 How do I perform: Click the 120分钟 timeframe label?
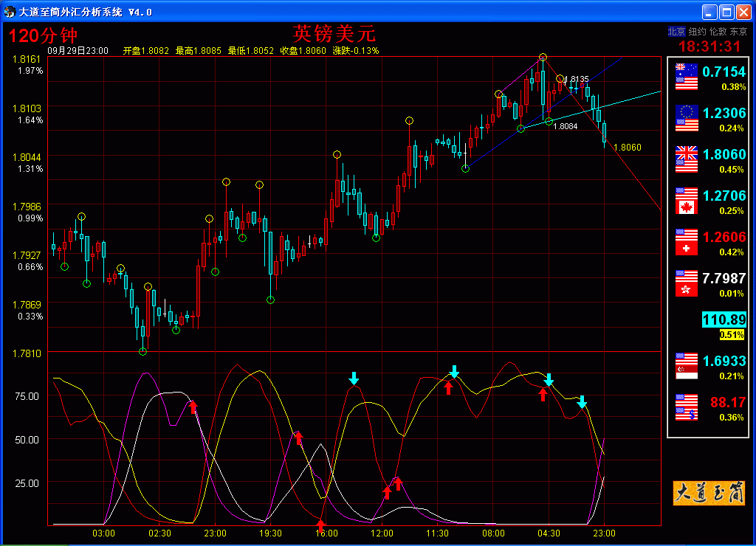pos(43,35)
